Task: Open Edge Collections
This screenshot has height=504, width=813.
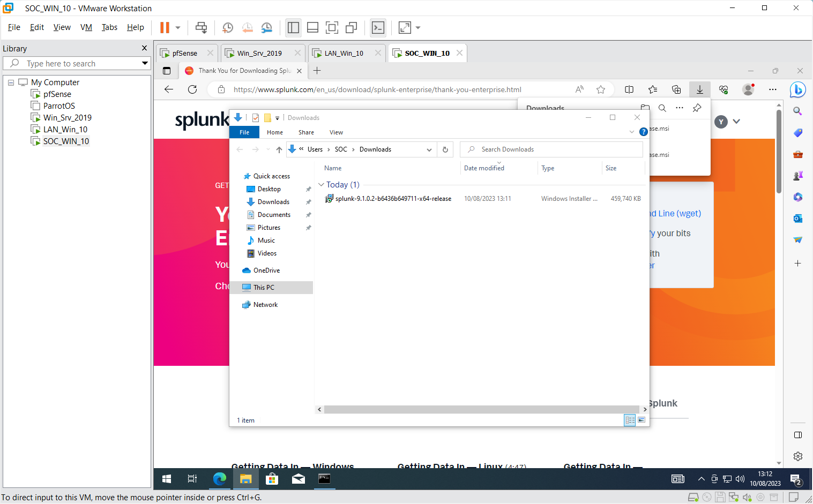Action: pos(676,89)
